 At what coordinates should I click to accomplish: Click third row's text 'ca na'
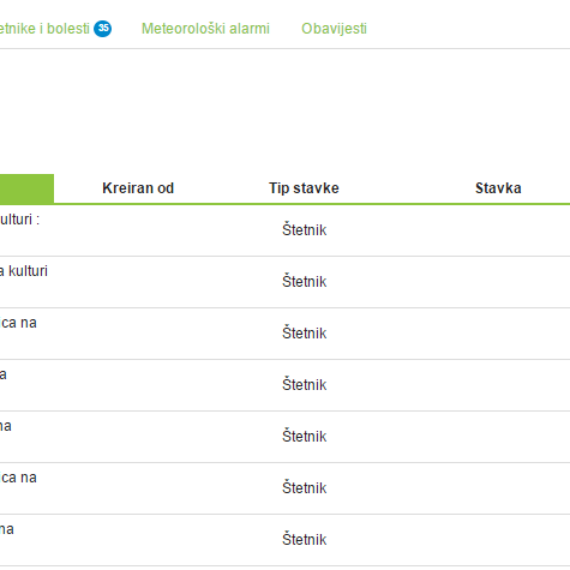tap(18, 323)
